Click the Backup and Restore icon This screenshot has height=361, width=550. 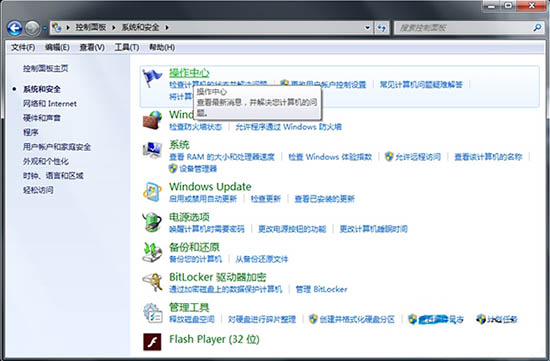coord(152,252)
